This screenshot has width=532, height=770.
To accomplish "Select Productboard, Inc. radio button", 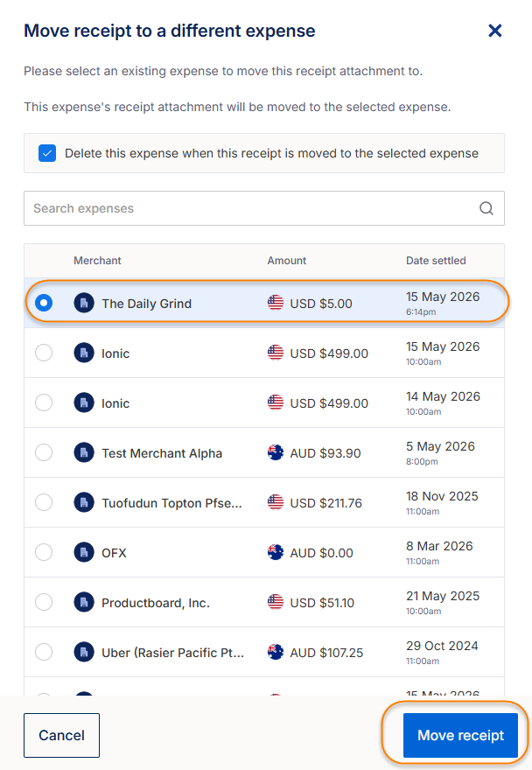I will 44,602.
